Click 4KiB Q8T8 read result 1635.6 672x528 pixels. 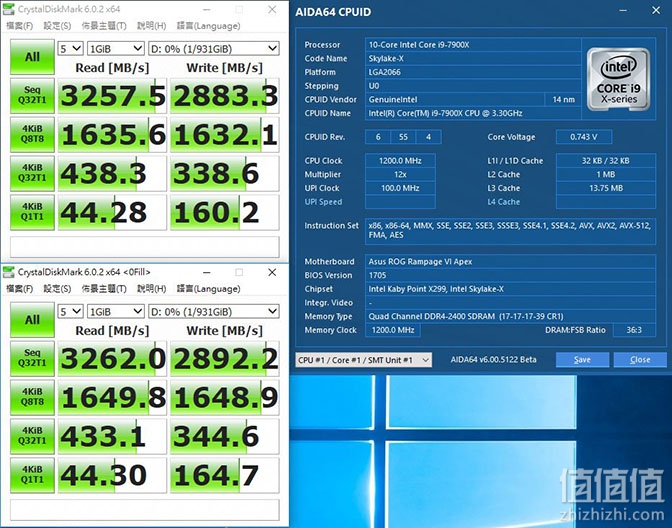click(112, 135)
